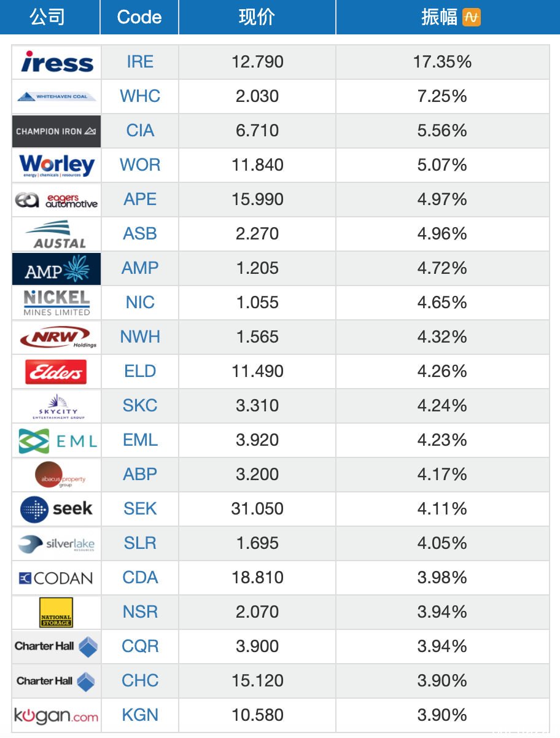Select the seek company logo
The height and width of the screenshot is (738, 560).
coord(56,509)
